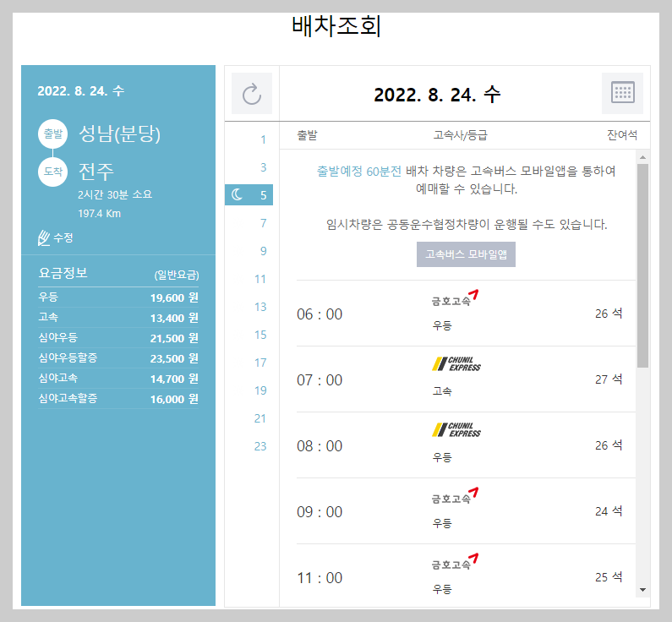Click the 197.4 Km distance text
This screenshot has width=672, height=622.
pos(100,213)
